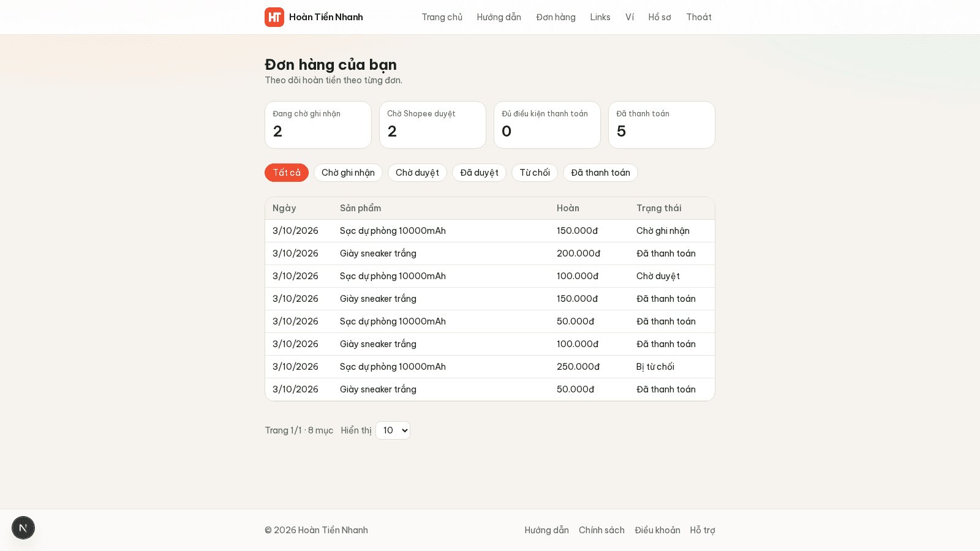Open the Links nav item
Screen dimensions: 980x551
point(600,17)
